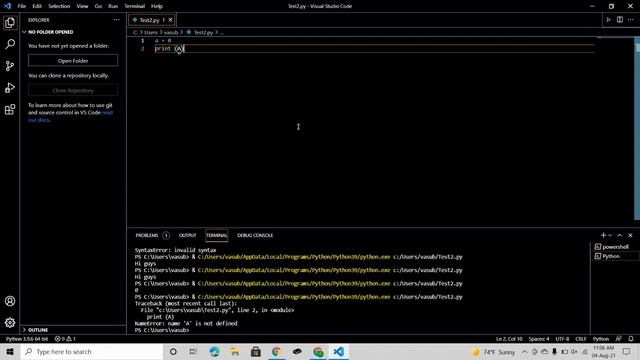640x360 pixels.
Task: Change indentation via Spaces: 4
Action: pyautogui.click(x=539, y=339)
